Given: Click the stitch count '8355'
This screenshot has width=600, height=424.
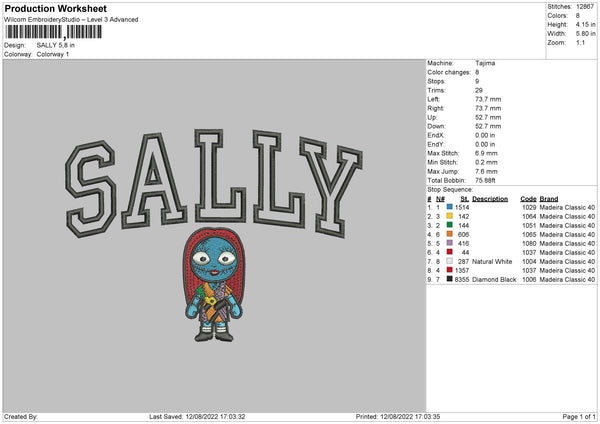Looking at the screenshot, I should [x=462, y=279].
